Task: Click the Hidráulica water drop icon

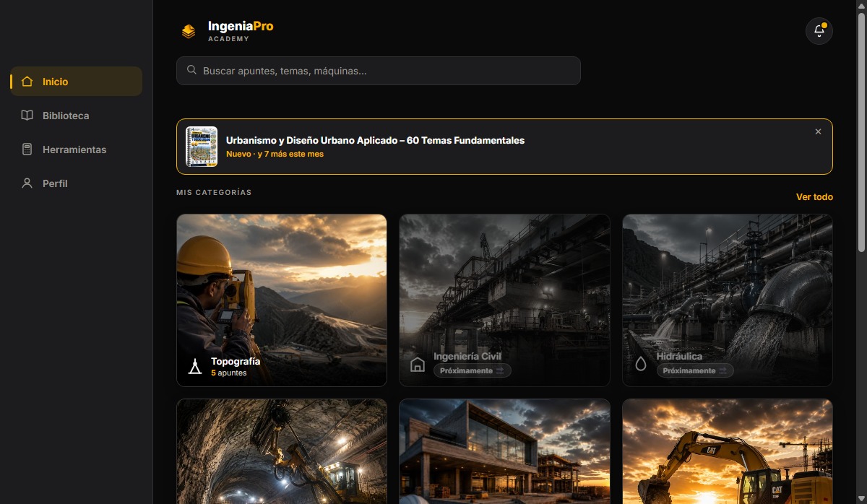Action: pos(641,364)
